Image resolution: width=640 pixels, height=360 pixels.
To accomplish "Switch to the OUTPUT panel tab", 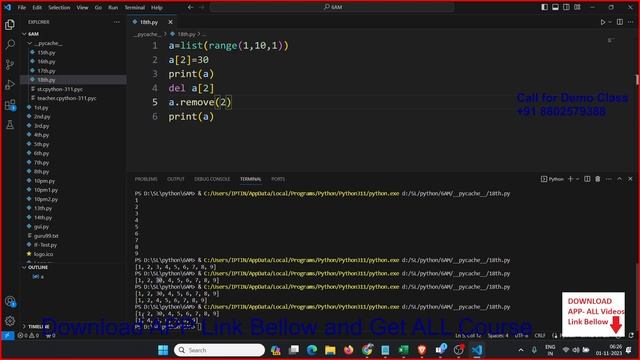I will [176, 179].
